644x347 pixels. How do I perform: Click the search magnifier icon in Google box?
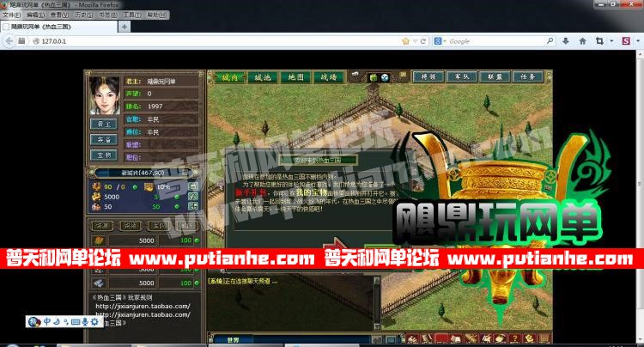550,41
